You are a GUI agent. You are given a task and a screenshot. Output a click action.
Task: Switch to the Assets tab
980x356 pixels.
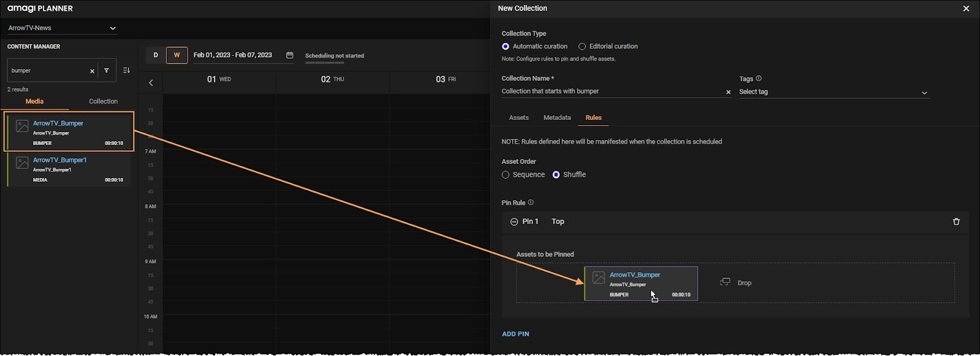click(x=519, y=117)
